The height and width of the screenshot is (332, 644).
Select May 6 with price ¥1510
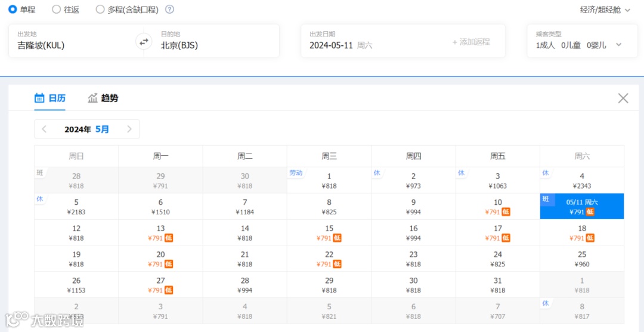(160, 207)
